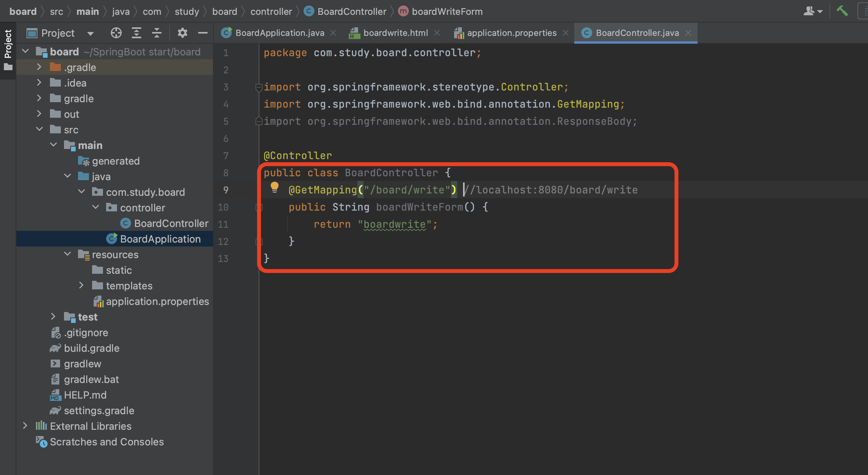Close the BoardApplication.java tab
Viewport: 868px width, 475px height.
[333, 33]
